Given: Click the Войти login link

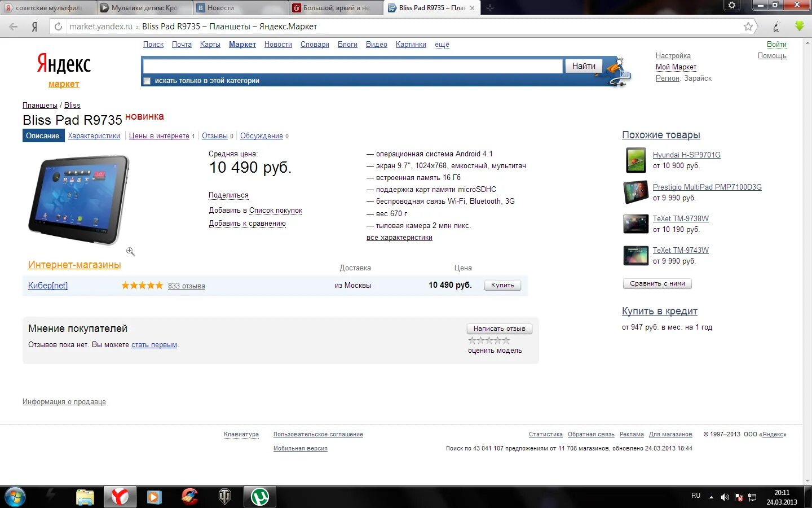Looking at the screenshot, I should [x=776, y=45].
